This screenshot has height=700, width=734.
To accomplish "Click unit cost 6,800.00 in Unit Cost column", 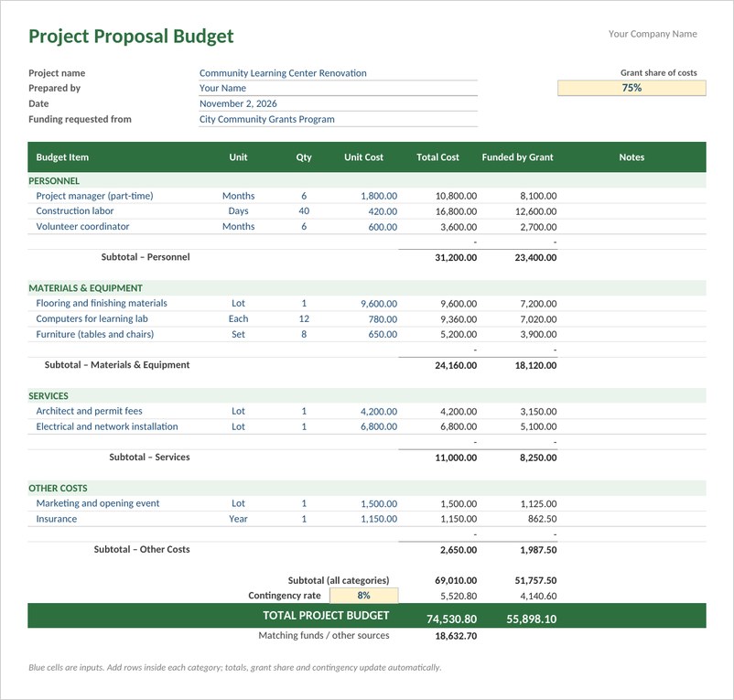I will pyautogui.click(x=379, y=426).
